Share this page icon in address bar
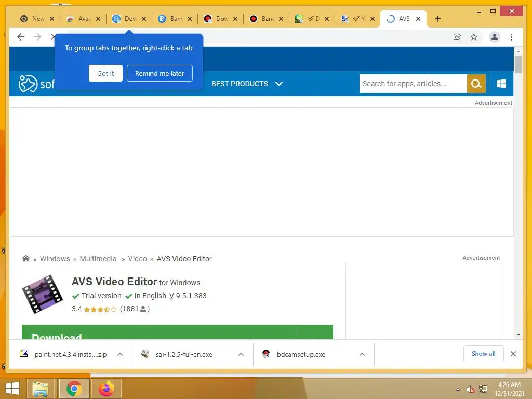The height and width of the screenshot is (399, 532). point(457,37)
